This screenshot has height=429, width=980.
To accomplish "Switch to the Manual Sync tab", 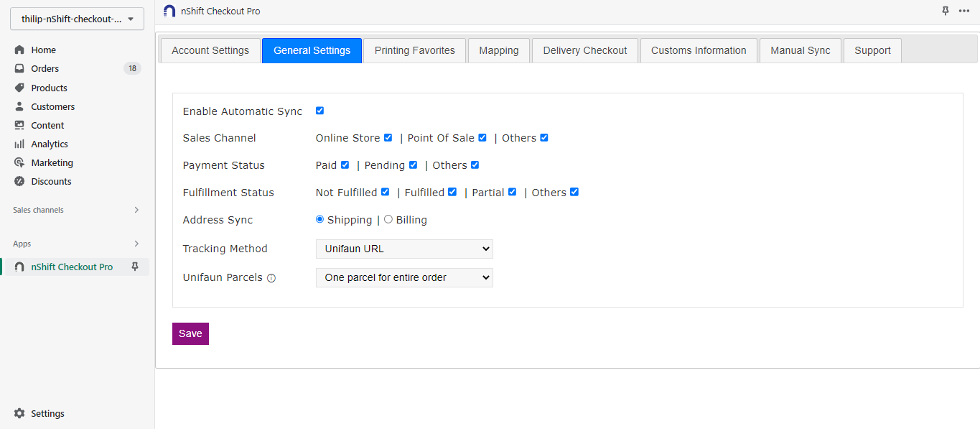I will [x=801, y=50].
